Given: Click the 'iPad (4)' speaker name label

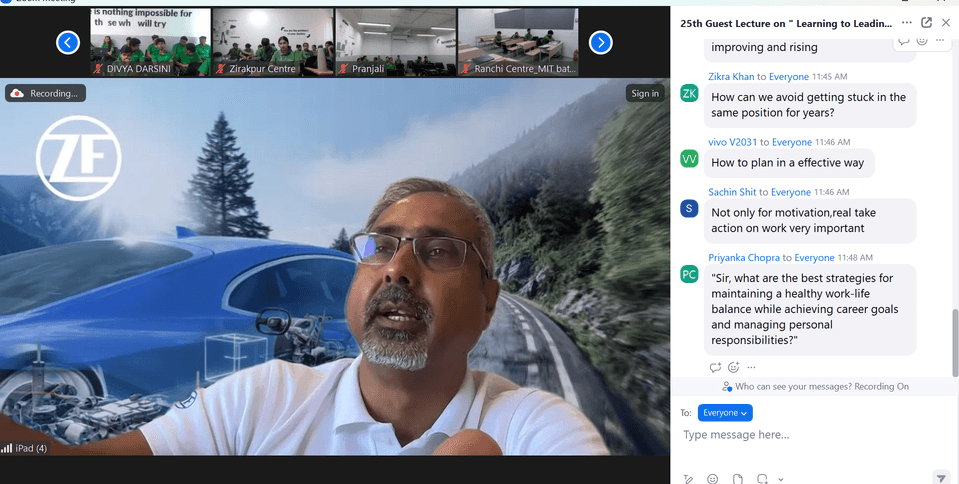Looking at the screenshot, I should (x=31, y=448).
